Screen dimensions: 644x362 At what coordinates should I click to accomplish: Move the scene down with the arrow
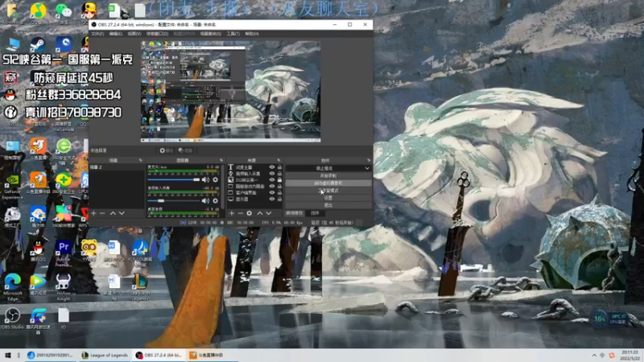coord(122,213)
